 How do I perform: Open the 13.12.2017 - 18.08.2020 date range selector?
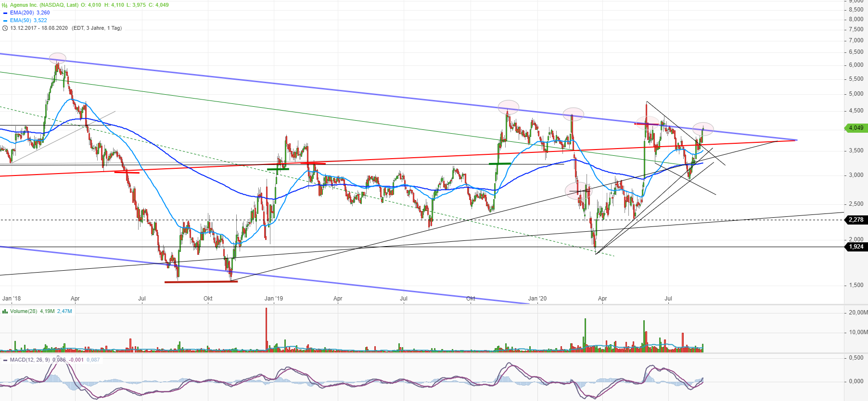tap(39, 28)
